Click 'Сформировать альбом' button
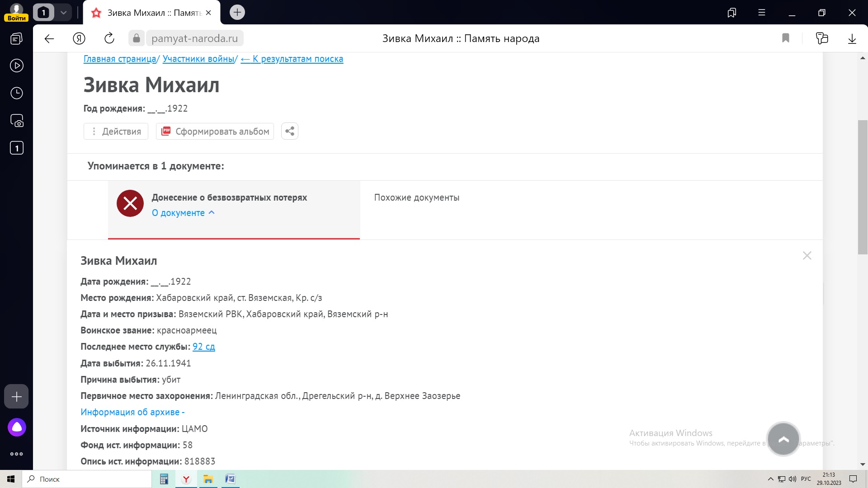868x488 pixels. (x=215, y=131)
